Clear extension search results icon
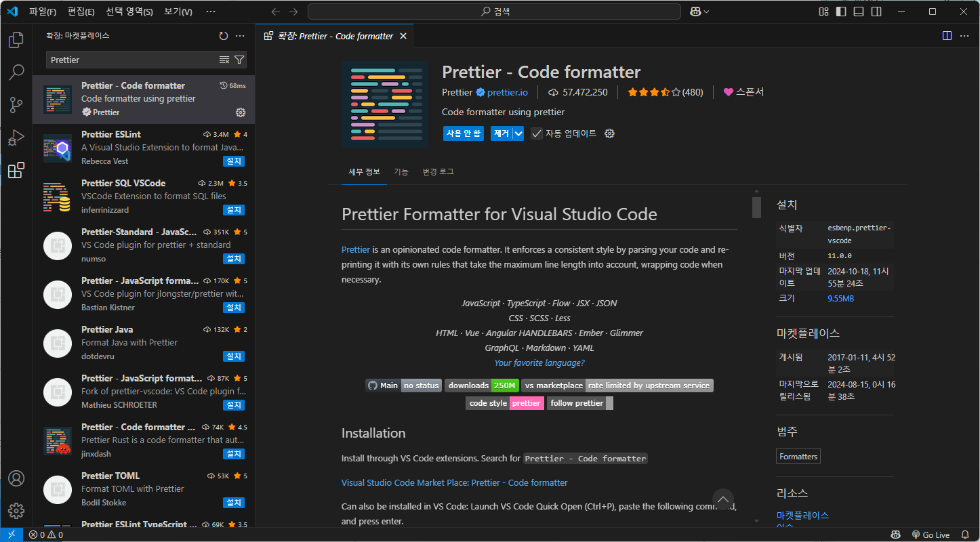 (x=224, y=60)
